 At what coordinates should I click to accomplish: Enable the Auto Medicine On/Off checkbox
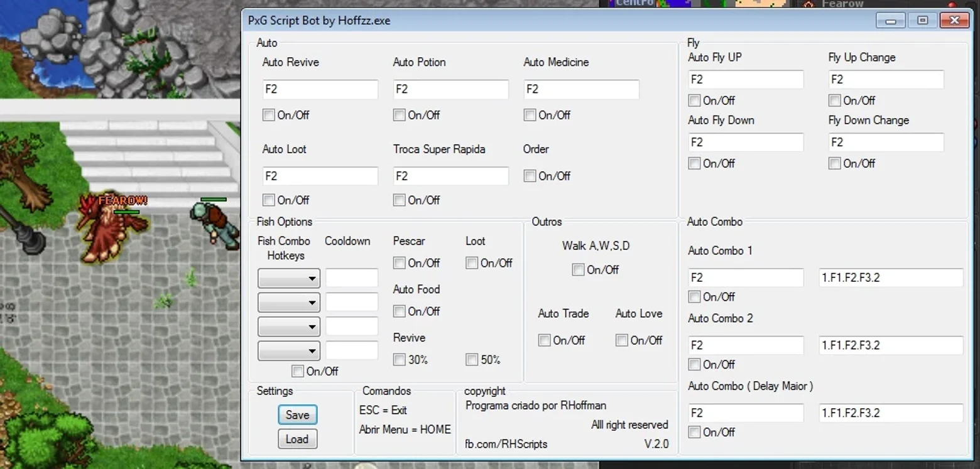(x=530, y=115)
